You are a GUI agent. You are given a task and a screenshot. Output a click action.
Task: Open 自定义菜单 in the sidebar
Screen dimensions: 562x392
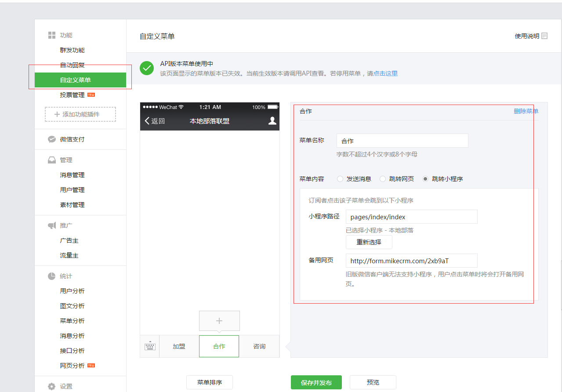point(80,80)
